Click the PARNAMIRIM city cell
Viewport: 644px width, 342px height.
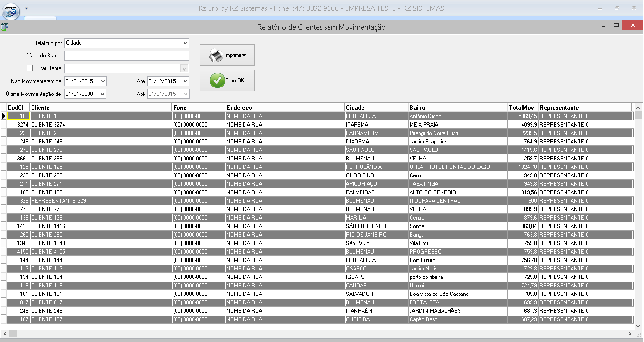pos(376,133)
